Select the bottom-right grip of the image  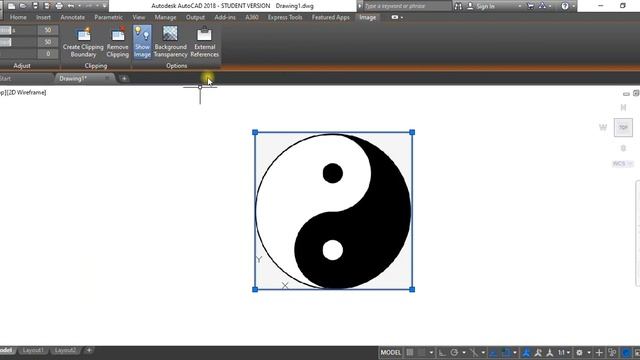(412, 289)
